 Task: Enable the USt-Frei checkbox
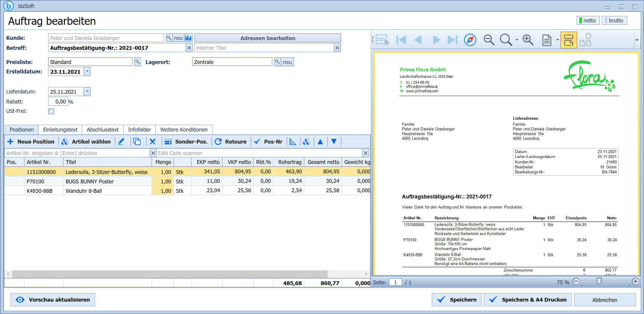[51, 111]
